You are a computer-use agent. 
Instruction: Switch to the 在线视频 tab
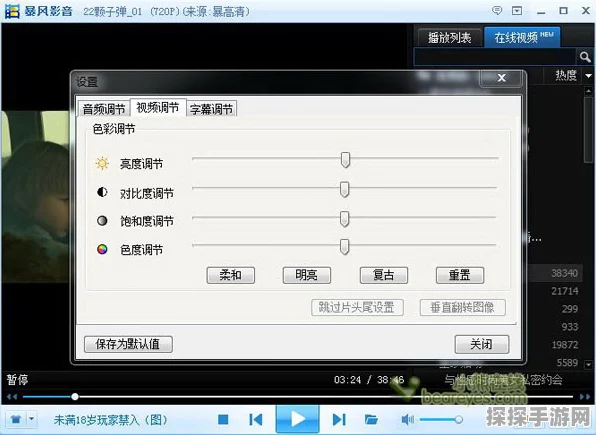(x=523, y=37)
